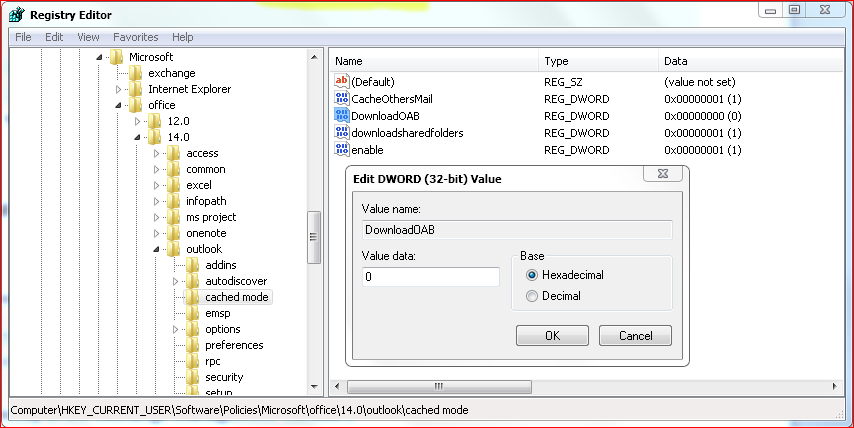Click the 12.0 folder icon
This screenshot has width=854, height=428.
coord(155,121)
